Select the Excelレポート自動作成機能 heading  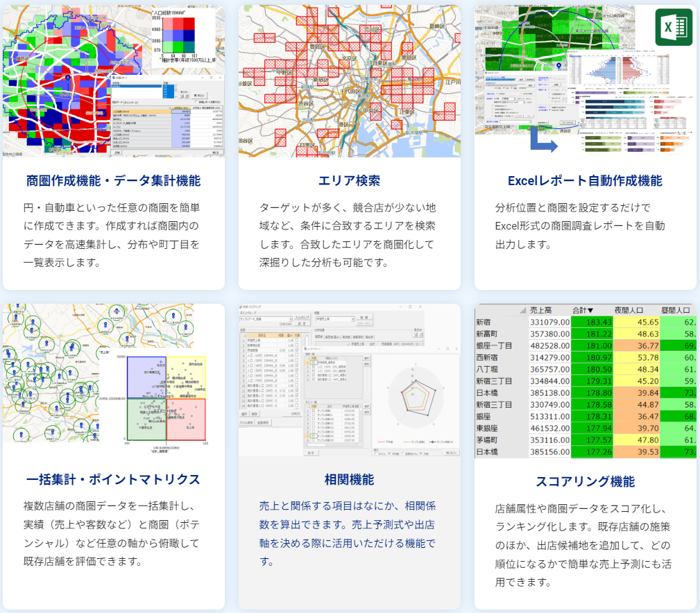pos(585,181)
